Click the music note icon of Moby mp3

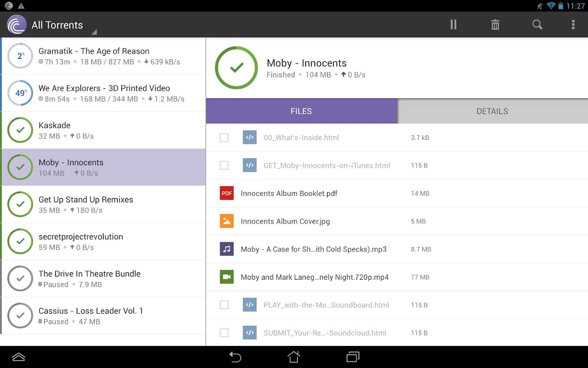[x=227, y=249]
